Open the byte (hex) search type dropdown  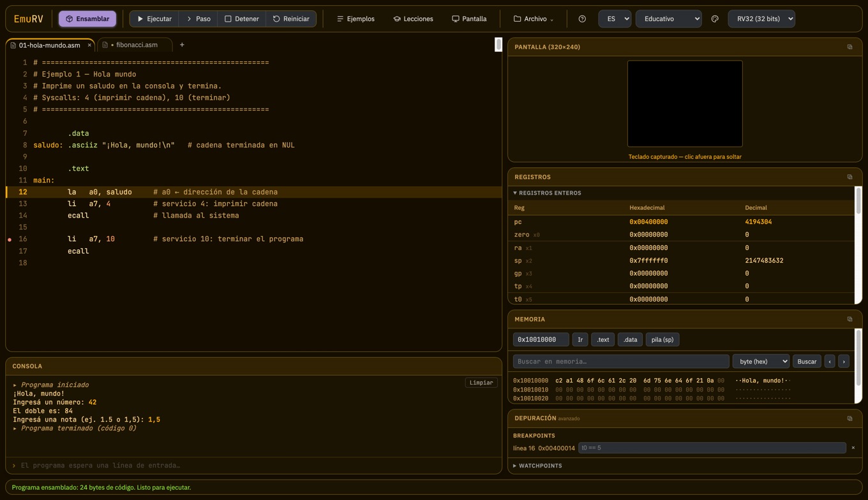[x=761, y=362]
